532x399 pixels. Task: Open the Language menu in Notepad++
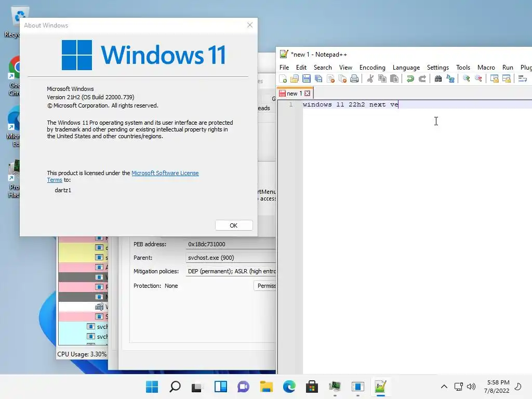406,68
